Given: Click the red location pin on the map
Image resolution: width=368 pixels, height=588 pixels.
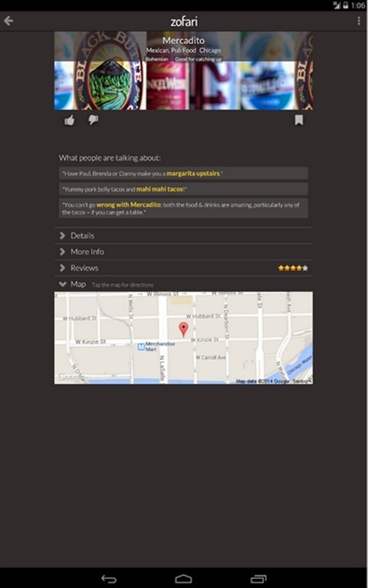Looking at the screenshot, I should [x=183, y=329].
